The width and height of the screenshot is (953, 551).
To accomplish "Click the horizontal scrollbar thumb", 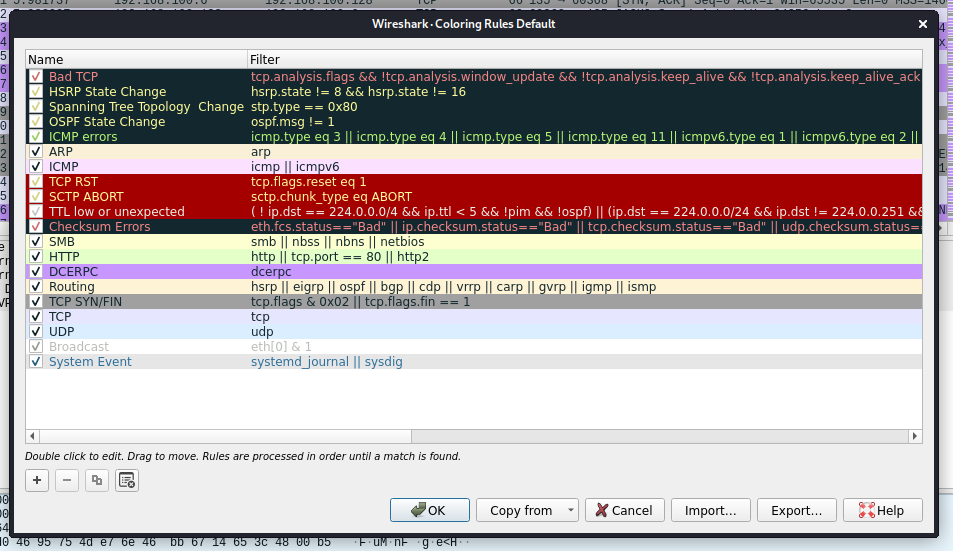I will (x=225, y=436).
